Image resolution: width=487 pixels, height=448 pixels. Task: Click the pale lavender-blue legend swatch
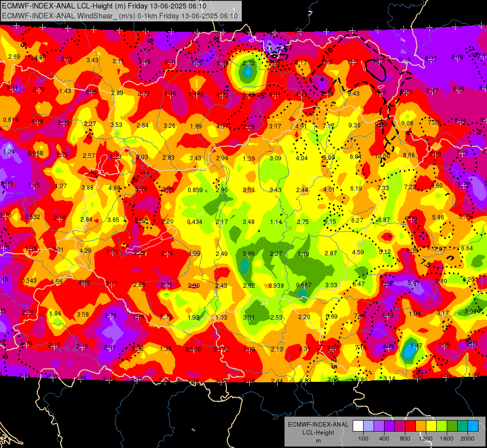point(369,426)
